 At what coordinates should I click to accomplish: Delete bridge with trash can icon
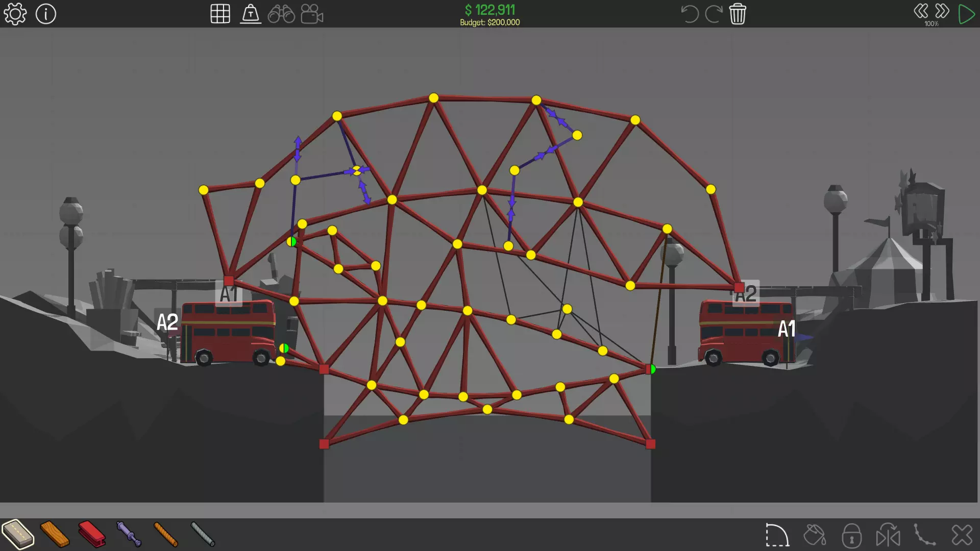(x=738, y=14)
